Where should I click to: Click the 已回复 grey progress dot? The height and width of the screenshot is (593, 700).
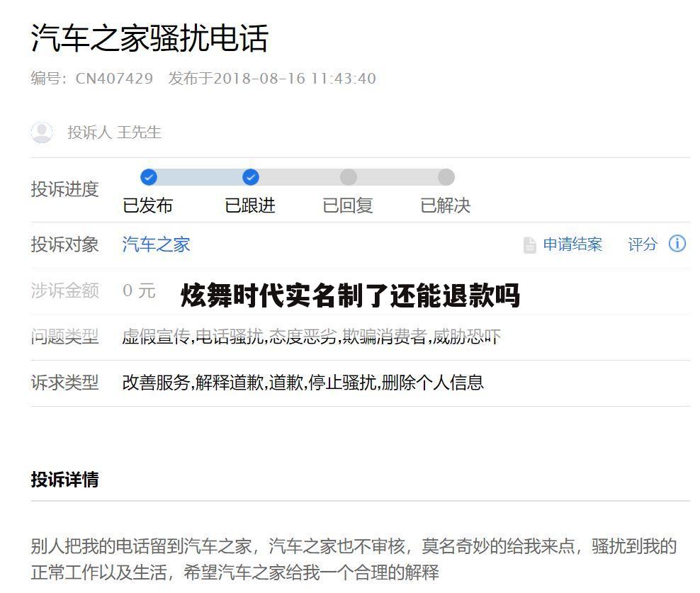coord(349,177)
